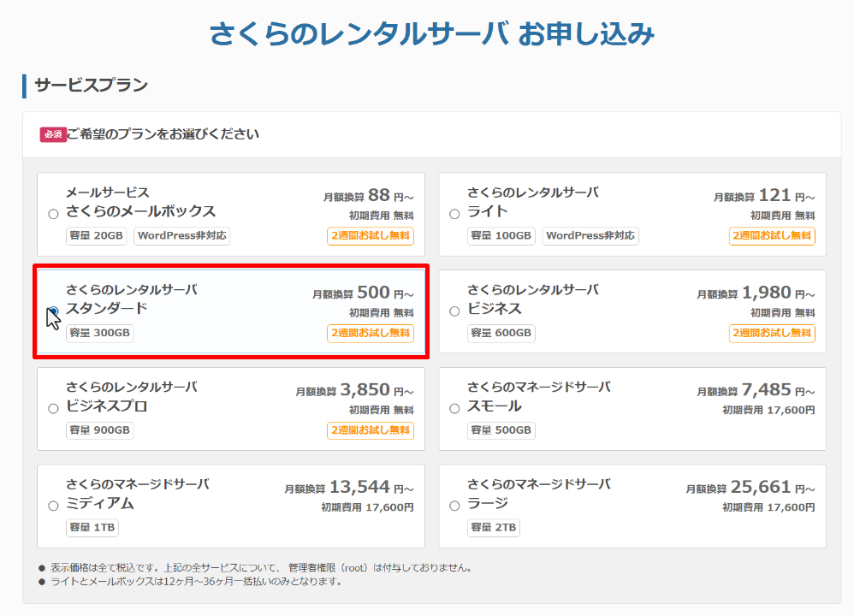Click the 2週間お試し無料 badge on メールボックス

(370, 235)
